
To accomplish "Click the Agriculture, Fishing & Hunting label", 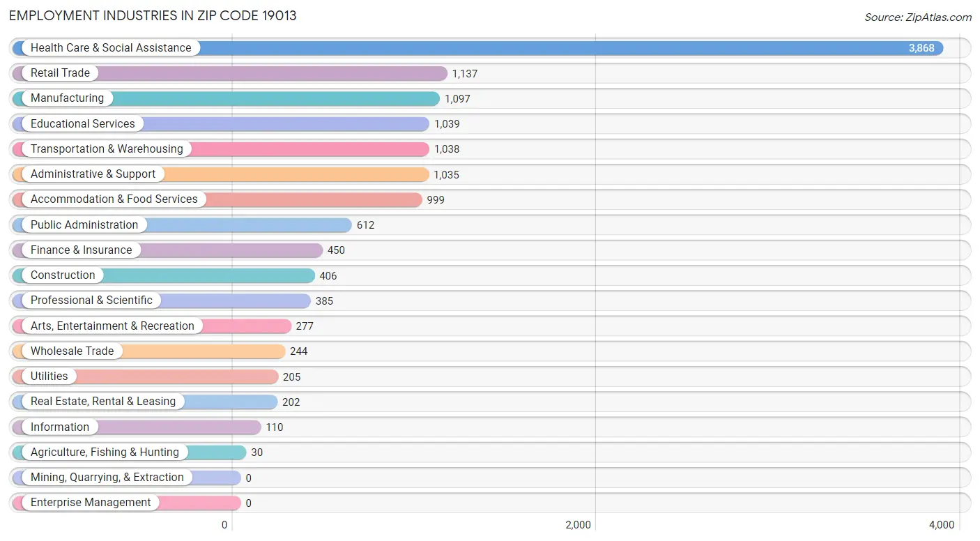I will point(105,452).
